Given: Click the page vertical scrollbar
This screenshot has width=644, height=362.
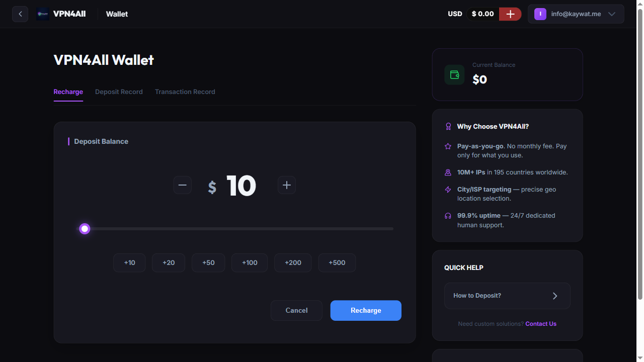Looking at the screenshot, I should (640, 154).
